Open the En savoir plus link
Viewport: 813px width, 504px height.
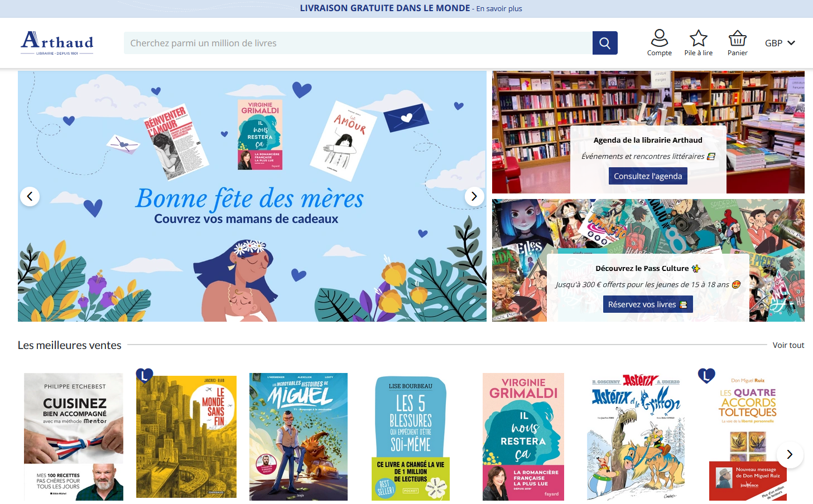[499, 8]
